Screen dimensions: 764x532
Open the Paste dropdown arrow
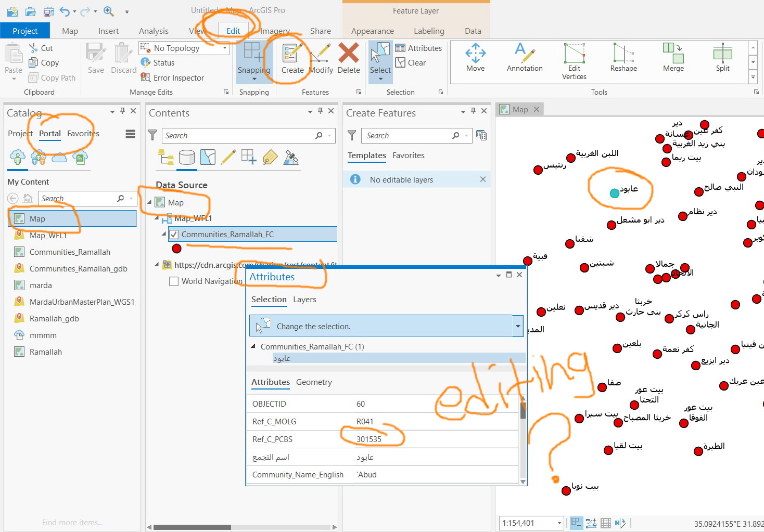tap(14, 79)
